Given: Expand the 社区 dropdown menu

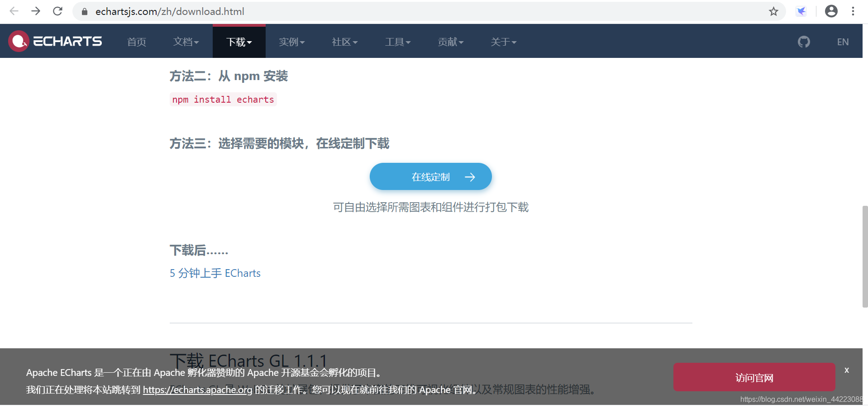Looking at the screenshot, I should click(x=345, y=42).
